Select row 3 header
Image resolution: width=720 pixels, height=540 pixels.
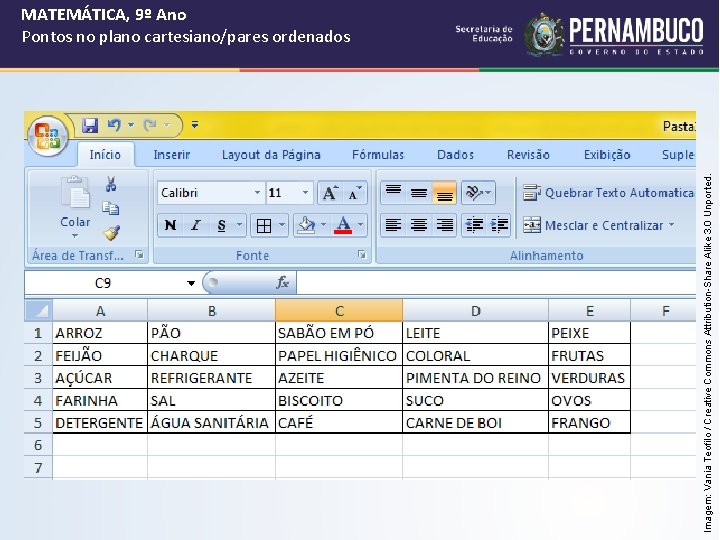pos(39,377)
